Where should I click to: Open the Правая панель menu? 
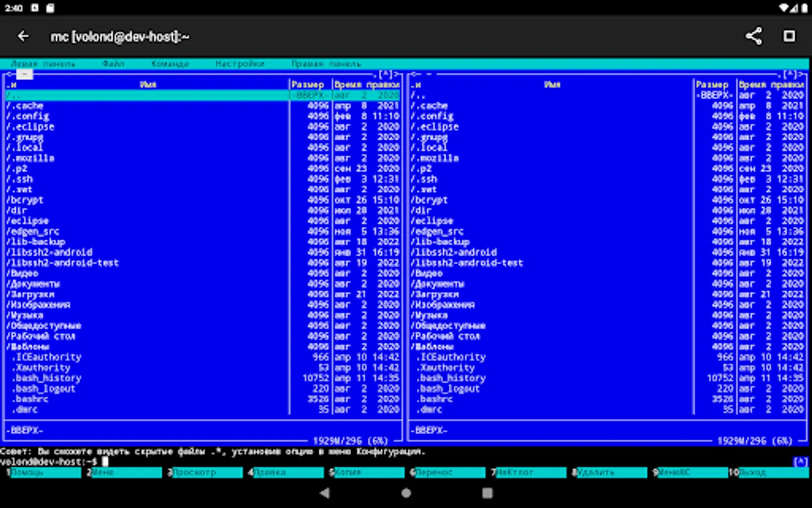click(x=326, y=64)
